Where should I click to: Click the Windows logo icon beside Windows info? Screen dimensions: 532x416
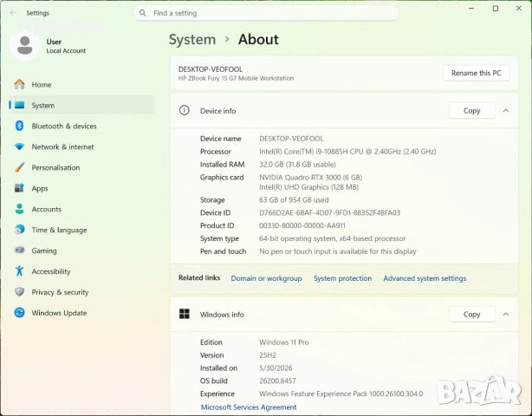(185, 315)
